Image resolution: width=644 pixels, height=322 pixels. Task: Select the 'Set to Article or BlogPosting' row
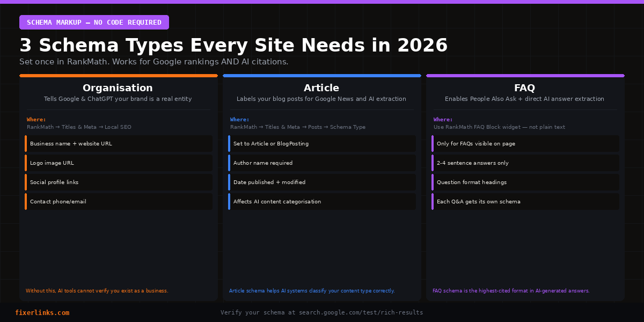[x=322, y=144]
